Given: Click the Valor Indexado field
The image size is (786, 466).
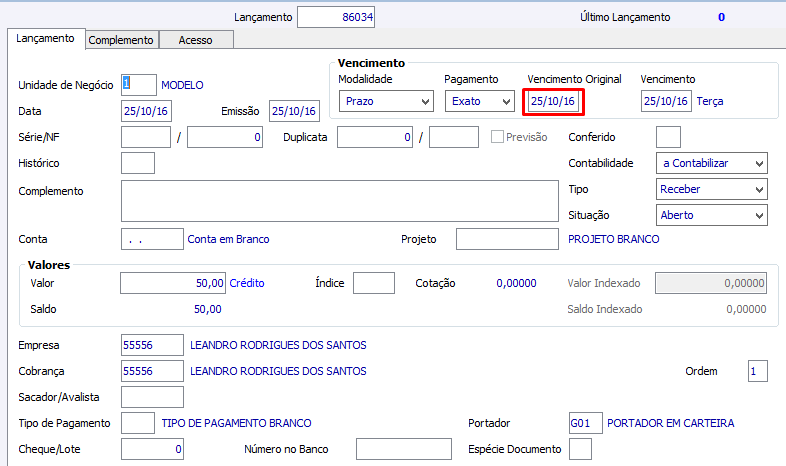Looking at the screenshot, I should [711, 283].
